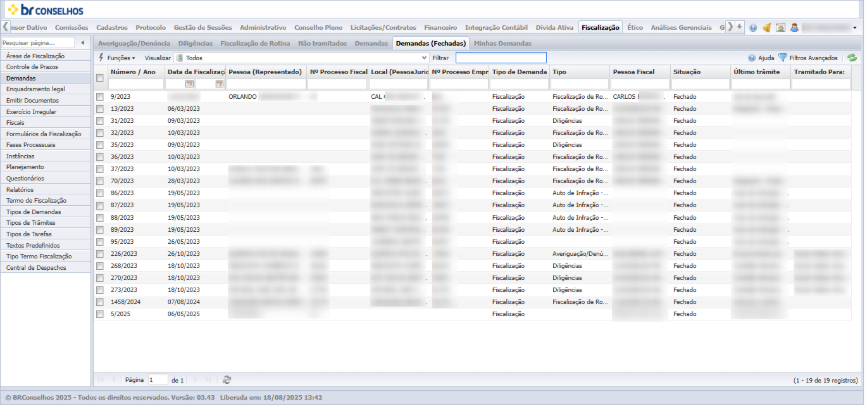865x406 pixels.
Task: Collapse the left sidebar with the triangle arrow
Action: [82, 42]
